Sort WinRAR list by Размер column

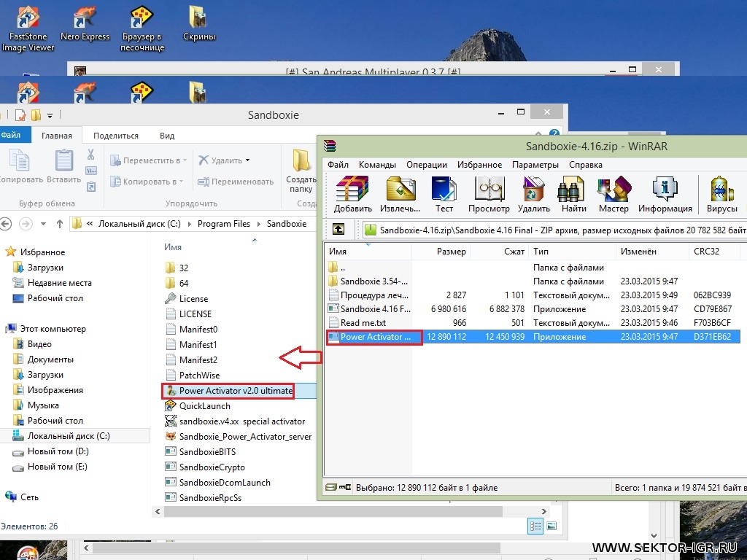[x=441, y=252]
